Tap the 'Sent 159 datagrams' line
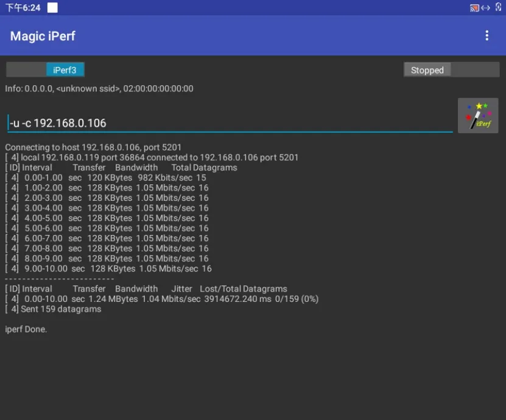 pos(53,309)
